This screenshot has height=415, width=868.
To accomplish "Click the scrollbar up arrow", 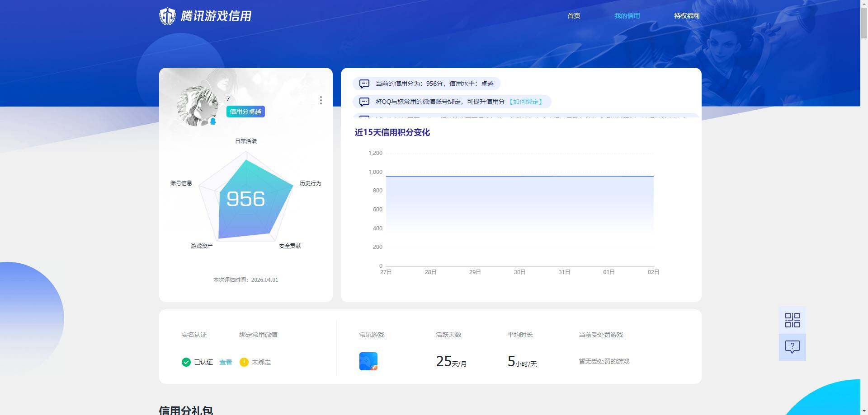I will pos(864,4).
